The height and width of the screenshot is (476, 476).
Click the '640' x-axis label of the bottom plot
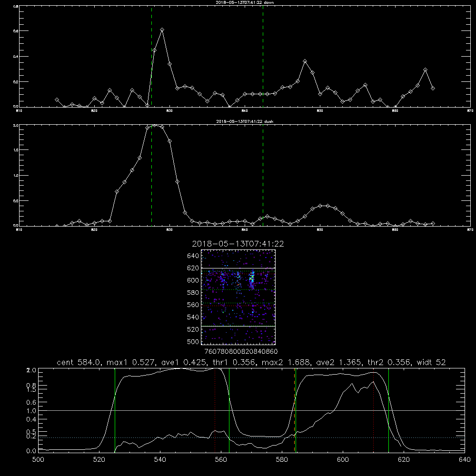pos(465,460)
